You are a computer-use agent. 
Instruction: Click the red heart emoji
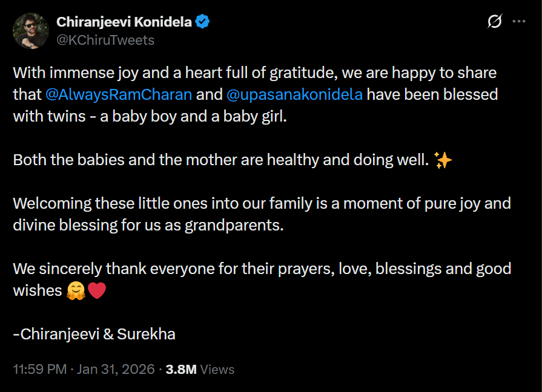(x=97, y=291)
